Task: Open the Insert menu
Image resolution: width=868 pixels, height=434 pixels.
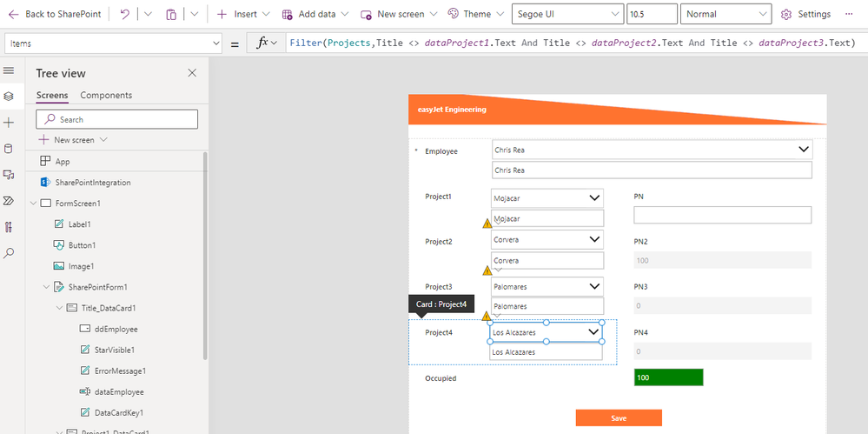Action: tap(243, 15)
